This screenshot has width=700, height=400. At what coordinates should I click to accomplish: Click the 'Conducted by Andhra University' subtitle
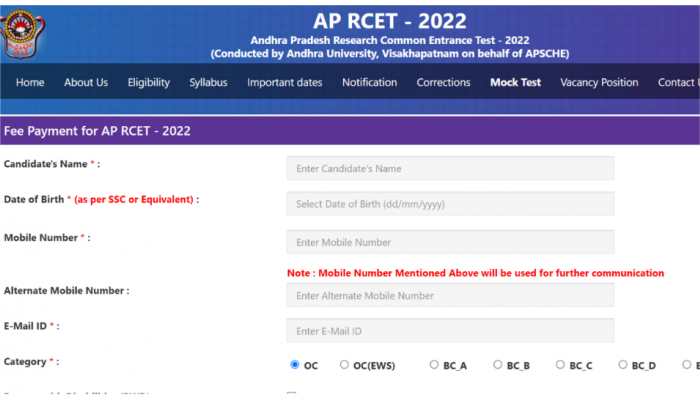390,54
